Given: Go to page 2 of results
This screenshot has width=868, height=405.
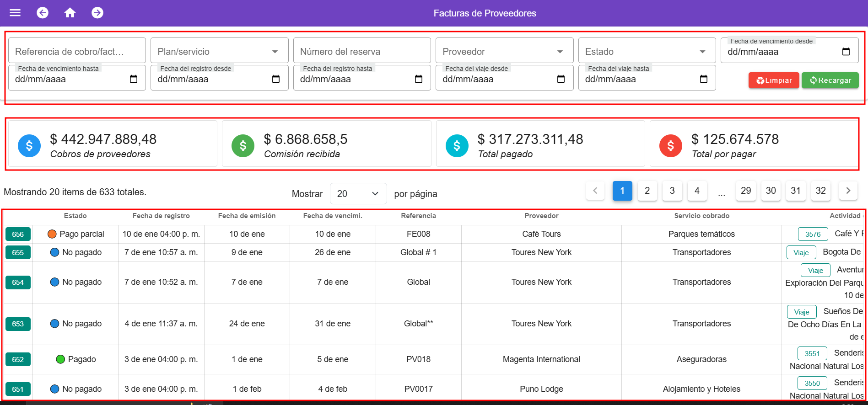Looking at the screenshot, I should [x=647, y=191].
